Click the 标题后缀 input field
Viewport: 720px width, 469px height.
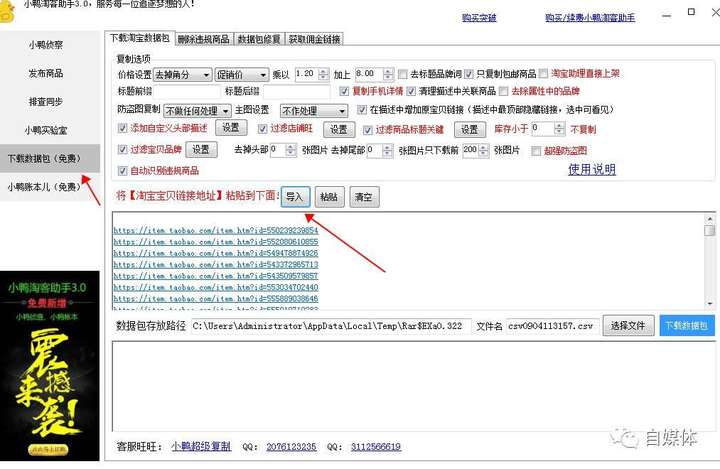[296, 91]
